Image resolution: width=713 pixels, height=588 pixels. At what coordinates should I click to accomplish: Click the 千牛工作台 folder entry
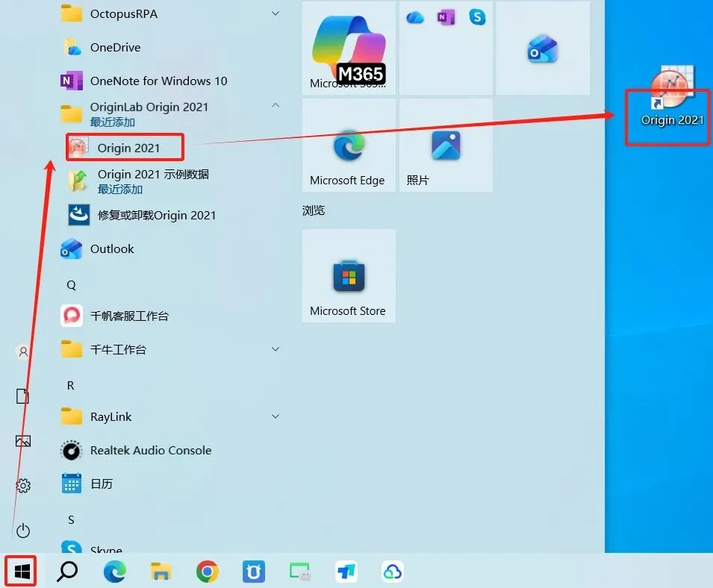(x=170, y=349)
